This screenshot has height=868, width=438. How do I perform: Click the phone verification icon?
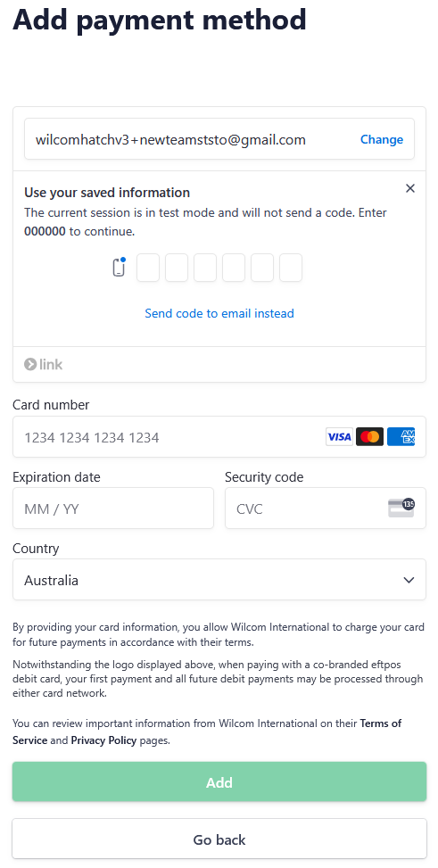pyautogui.click(x=119, y=268)
